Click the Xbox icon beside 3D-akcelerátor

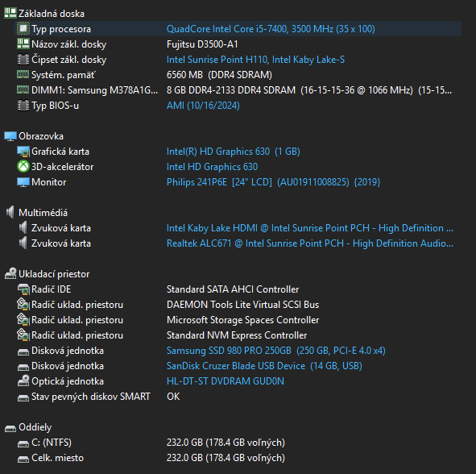coord(23,167)
